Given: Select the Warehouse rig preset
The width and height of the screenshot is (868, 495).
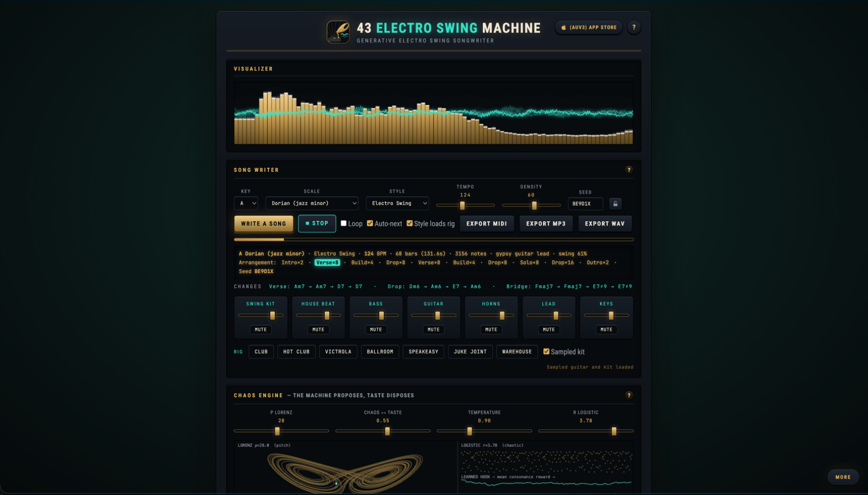Looking at the screenshot, I should (517, 352).
